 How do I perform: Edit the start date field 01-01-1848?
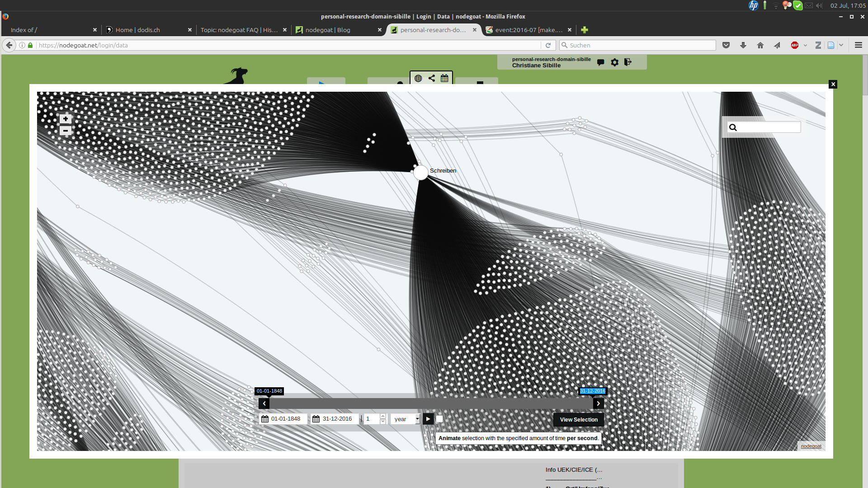click(288, 419)
